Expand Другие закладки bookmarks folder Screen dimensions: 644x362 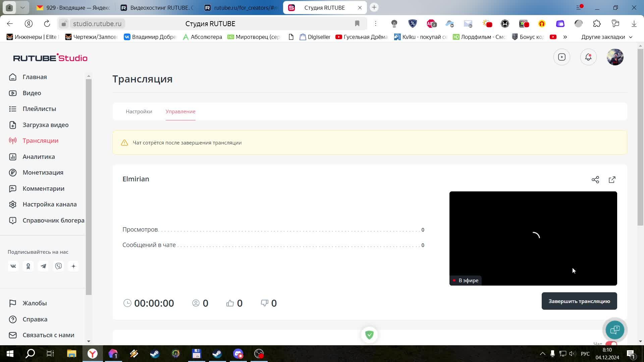click(x=606, y=37)
